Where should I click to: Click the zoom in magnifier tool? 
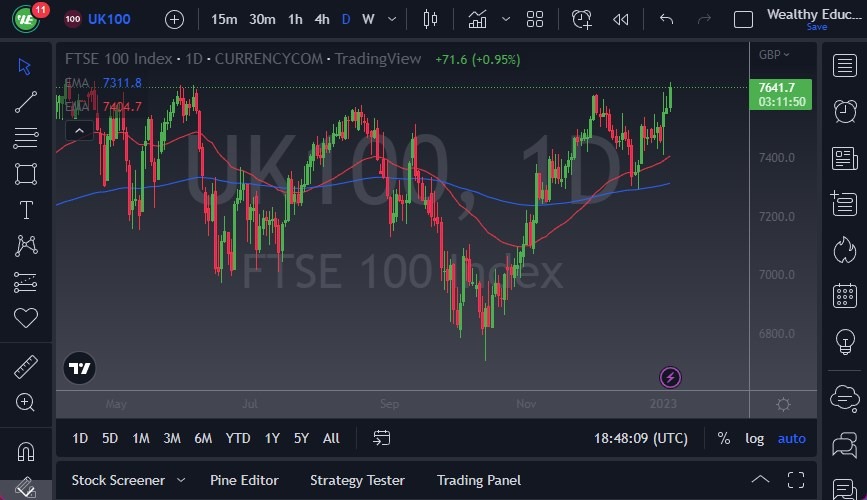tap(26, 402)
